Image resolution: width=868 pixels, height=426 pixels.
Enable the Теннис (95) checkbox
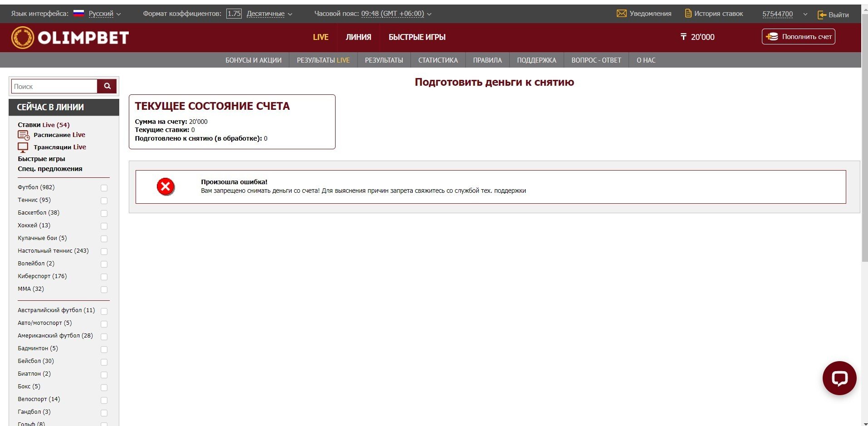(104, 201)
